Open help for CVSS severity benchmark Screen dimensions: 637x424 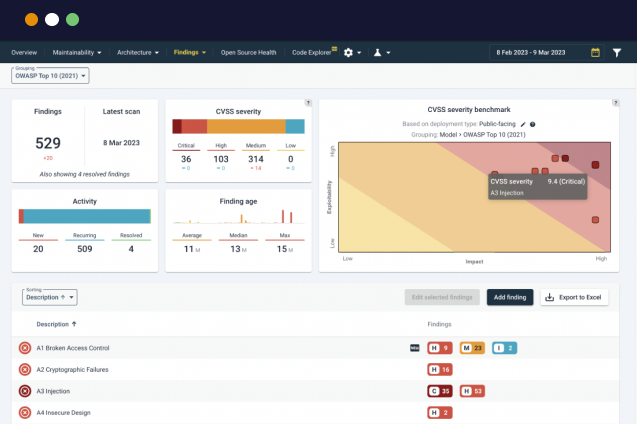point(615,103)
